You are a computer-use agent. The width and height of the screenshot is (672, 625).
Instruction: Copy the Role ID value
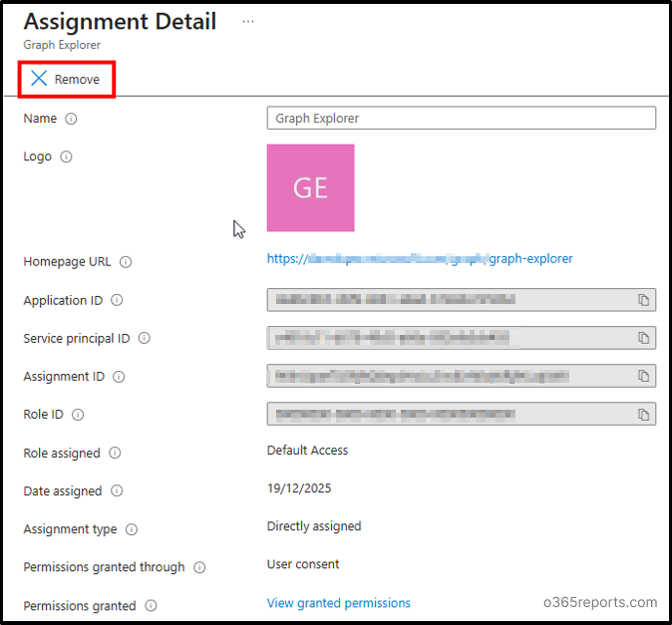coord(643,415)
